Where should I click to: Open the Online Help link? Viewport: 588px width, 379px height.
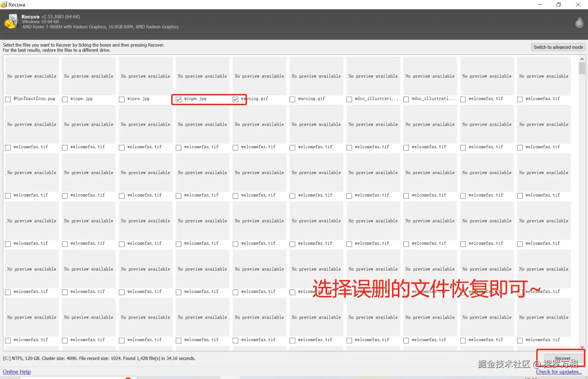coord(17,372)
